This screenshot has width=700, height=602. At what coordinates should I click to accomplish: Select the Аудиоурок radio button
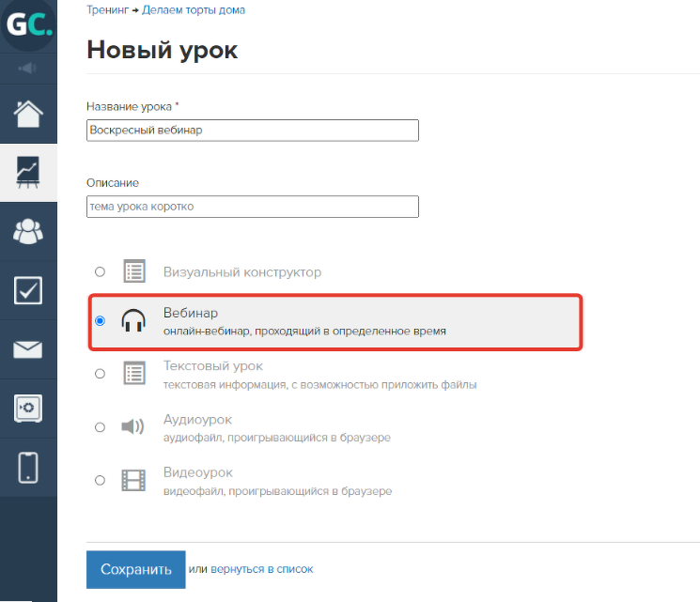(x=101, y=427)
